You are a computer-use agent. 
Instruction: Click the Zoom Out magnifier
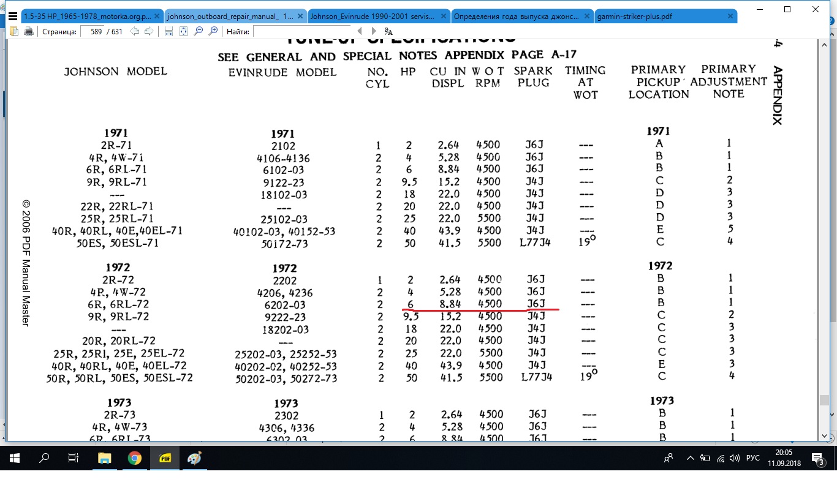(x=199, y=31)
